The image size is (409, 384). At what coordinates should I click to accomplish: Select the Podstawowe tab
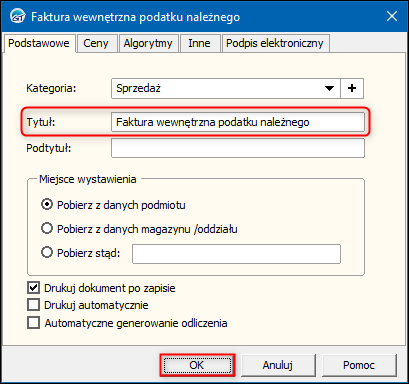[x=39, y=43]
